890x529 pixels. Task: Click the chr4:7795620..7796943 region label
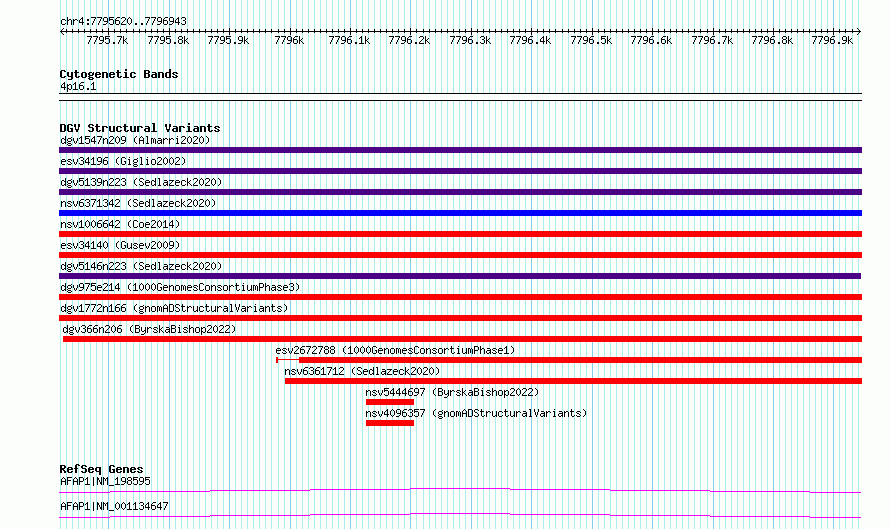pos(123,22)
